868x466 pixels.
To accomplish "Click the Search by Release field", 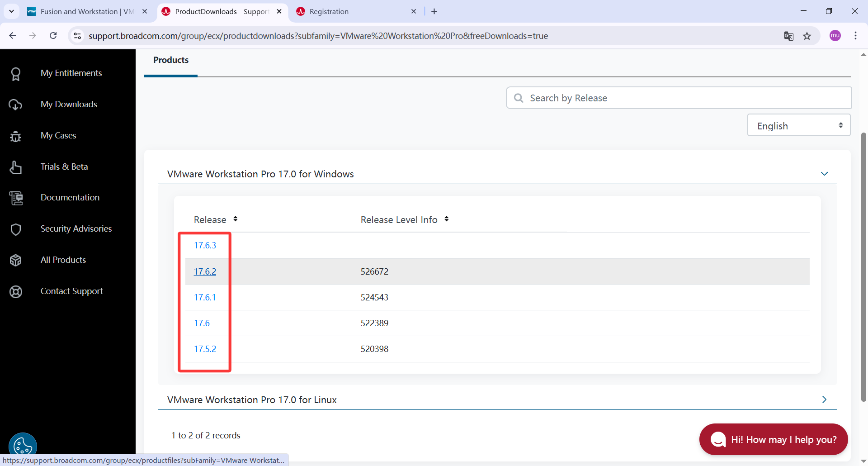I will point(679,98).
